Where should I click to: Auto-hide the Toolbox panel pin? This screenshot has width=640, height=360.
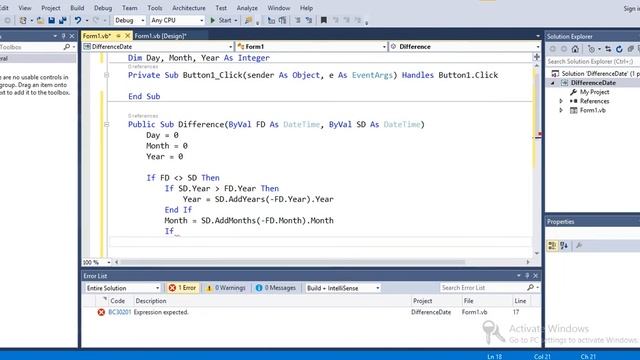pyautogui.click(x=63, y=36)
